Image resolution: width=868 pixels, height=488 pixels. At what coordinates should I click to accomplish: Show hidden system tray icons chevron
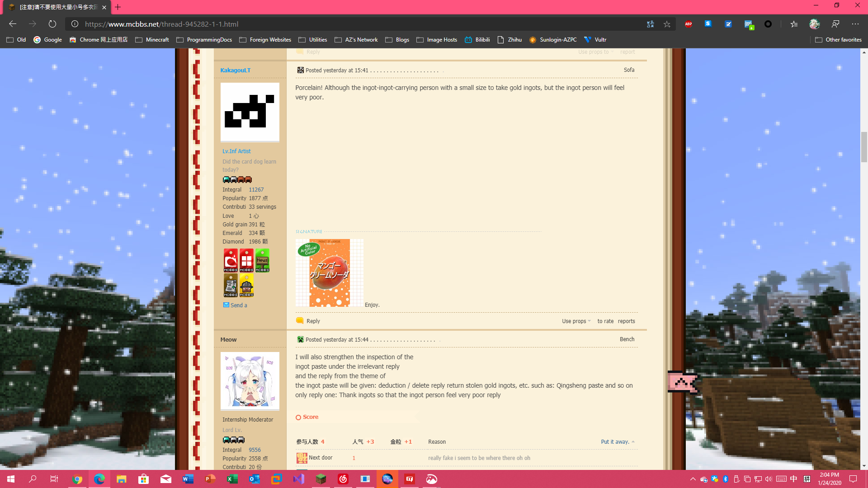pyautogui.click(x=693, y=479)
